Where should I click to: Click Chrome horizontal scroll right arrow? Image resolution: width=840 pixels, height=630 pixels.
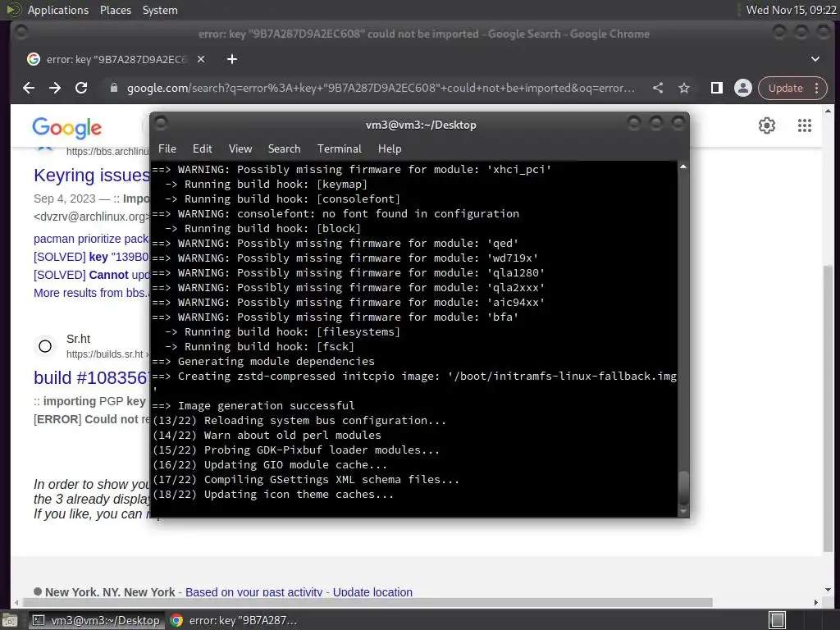click(x=816, y=602)
